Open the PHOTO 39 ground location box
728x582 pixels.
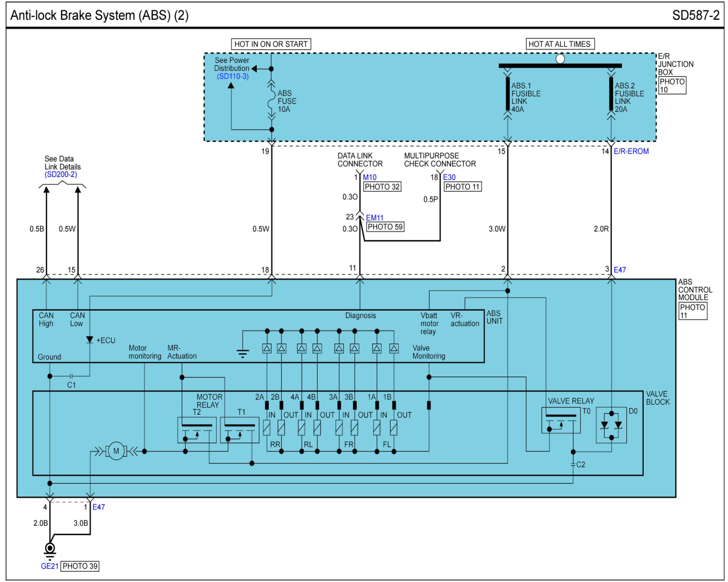80,566
